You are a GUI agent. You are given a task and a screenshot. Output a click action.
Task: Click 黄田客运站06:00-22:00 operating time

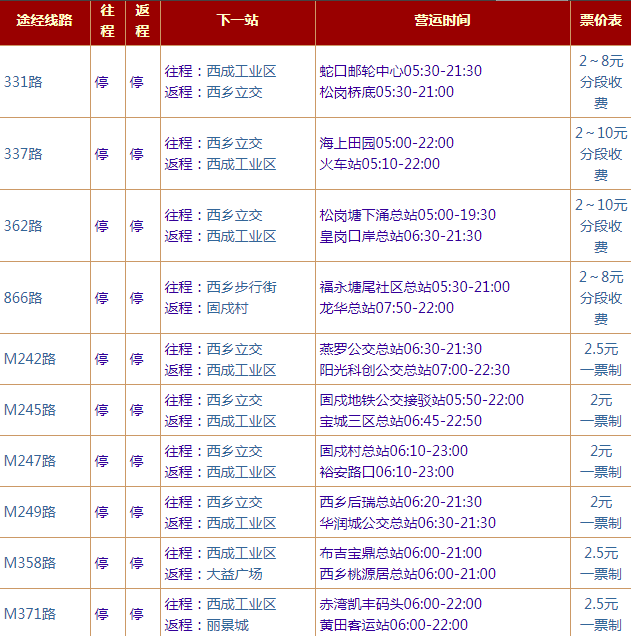pos(394,625)
